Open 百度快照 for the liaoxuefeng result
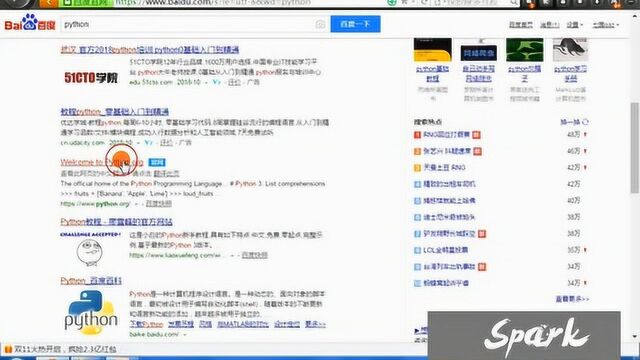Image resolution: width=640 pixels, height=360 pixels. tap(254, 256)
